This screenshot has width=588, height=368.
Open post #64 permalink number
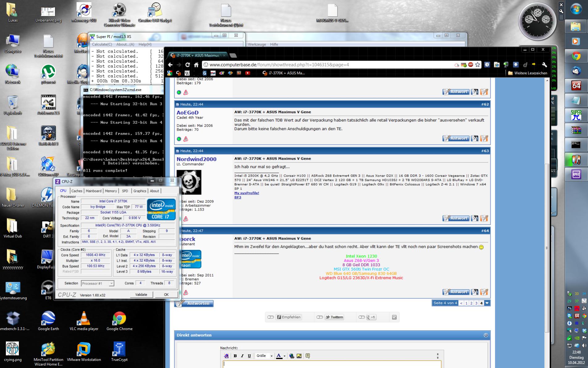[485, 231]
